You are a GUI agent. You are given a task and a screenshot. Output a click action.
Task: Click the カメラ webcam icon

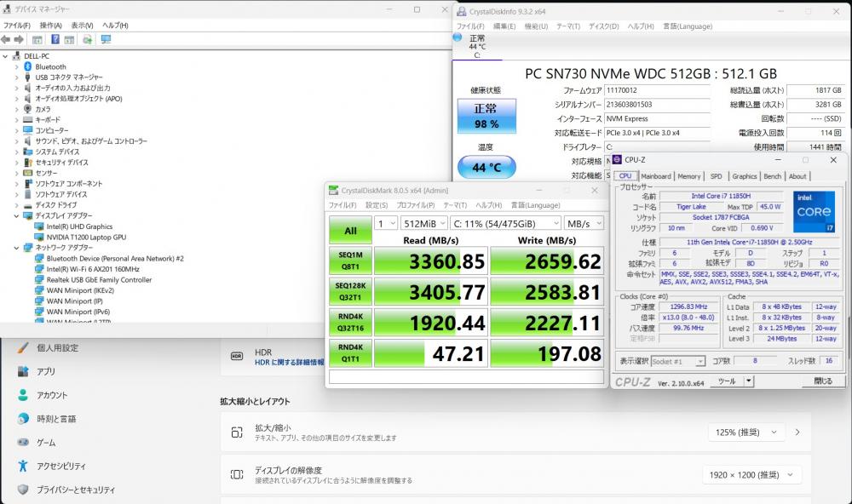pyautogui.click(x=28, y=109)
